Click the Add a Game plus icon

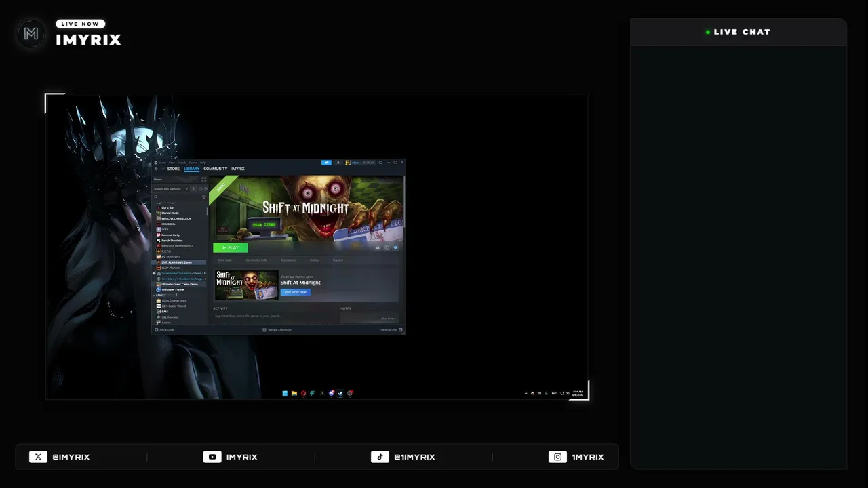click(156, 330)
